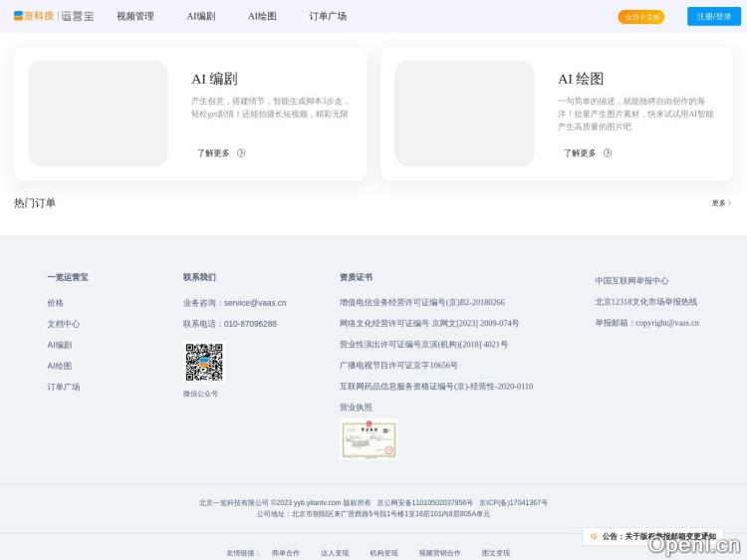Click the WeChat official account QR code
The height and width of the screenshot is (560, 747).
coord(203,362)
